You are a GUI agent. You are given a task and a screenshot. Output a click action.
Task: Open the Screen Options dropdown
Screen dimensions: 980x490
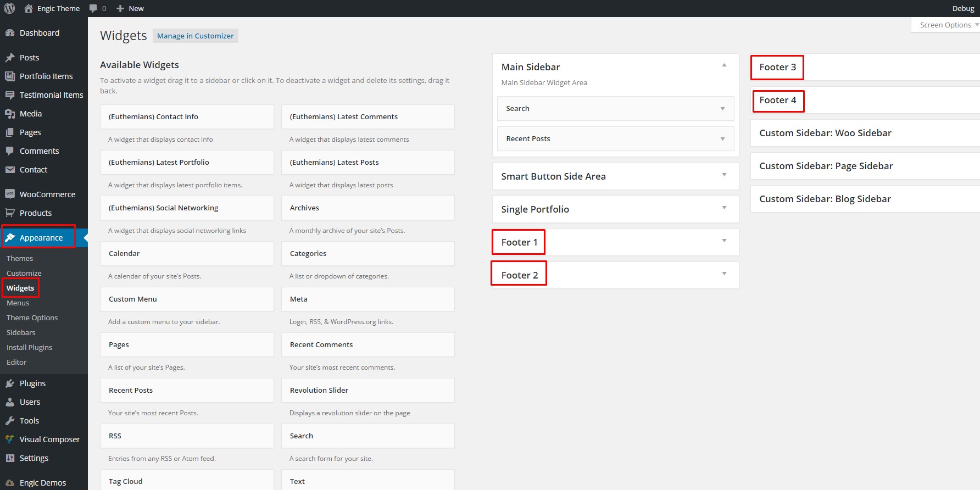[x=946, y=25]
